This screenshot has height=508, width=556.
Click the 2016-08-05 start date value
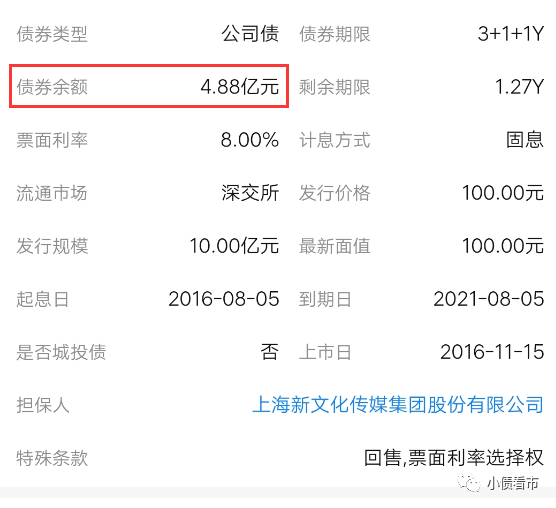point(223,298)
